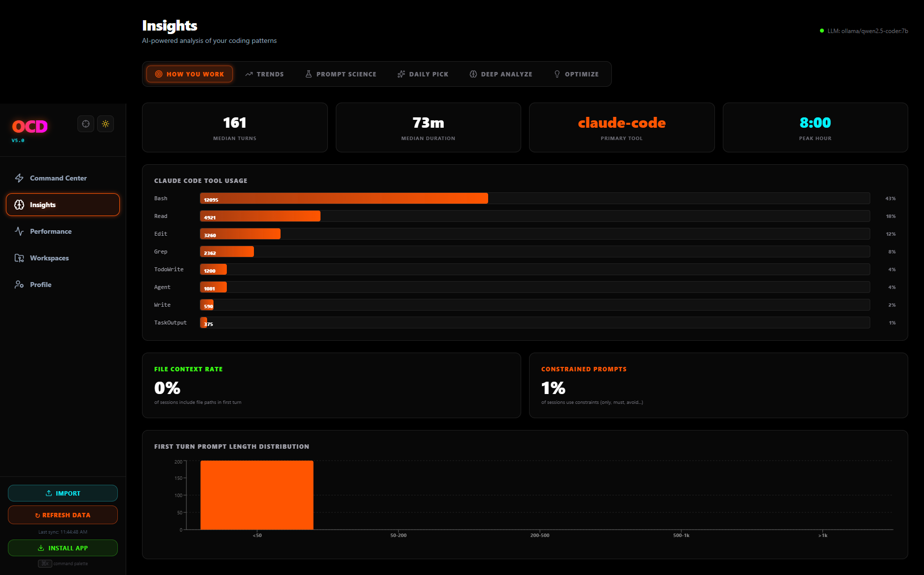This screenshot has height=575, width=924.
Task: Click the sparkles Daily Pick icon
Action: pyautogui.click(x=401, y=74)
